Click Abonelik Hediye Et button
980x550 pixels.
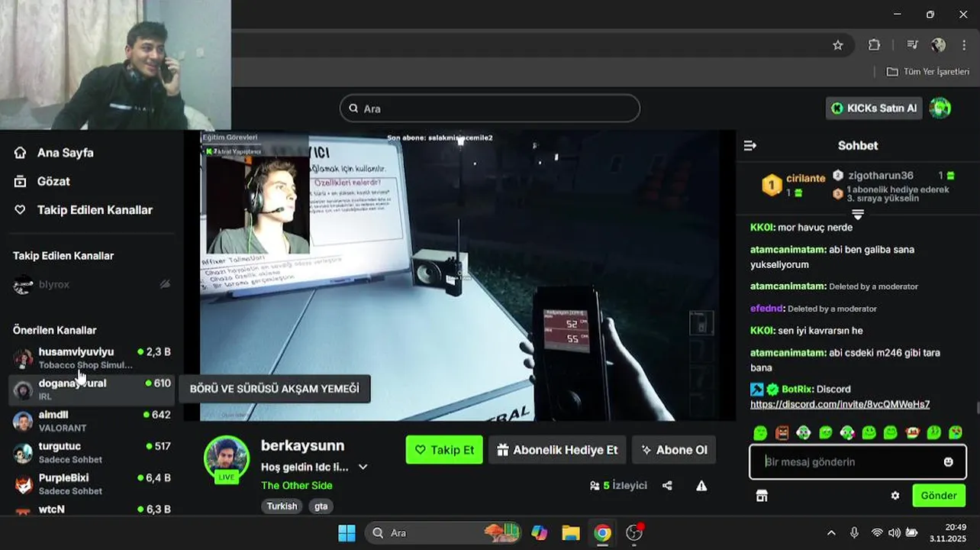(x=557, y=450)
